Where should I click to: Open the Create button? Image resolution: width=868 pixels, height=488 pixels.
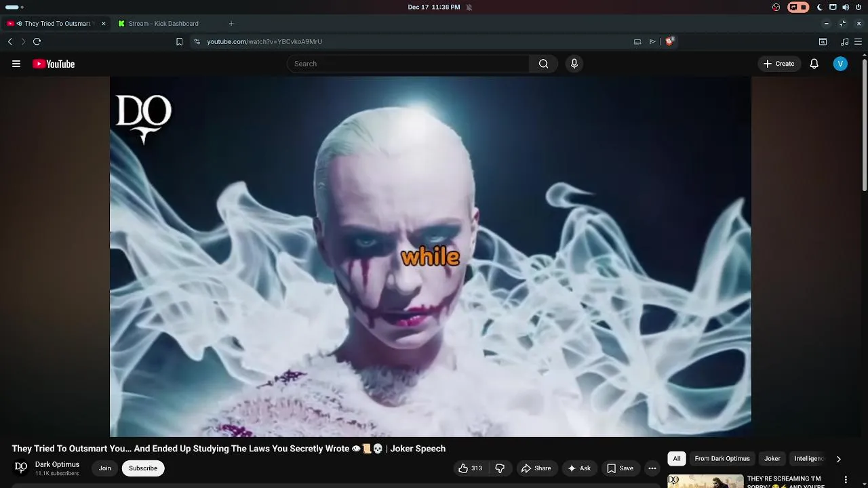pos(778,64)
